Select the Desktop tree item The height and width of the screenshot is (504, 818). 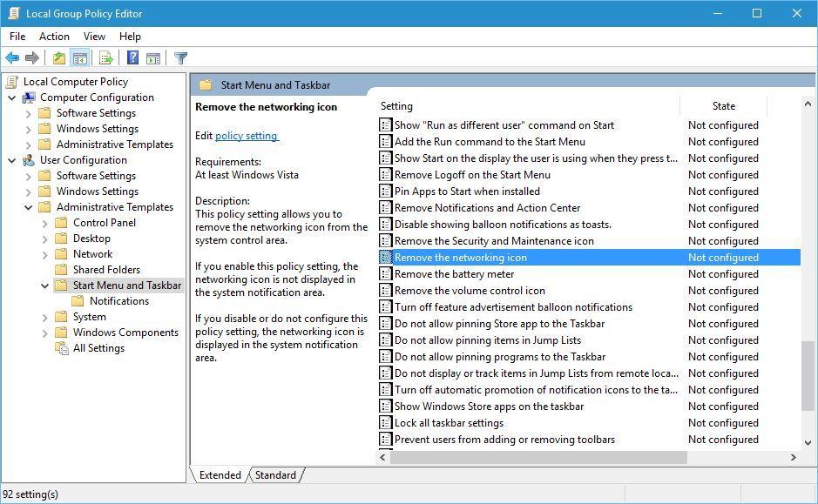pyautogui.click(x=91, y=239)
